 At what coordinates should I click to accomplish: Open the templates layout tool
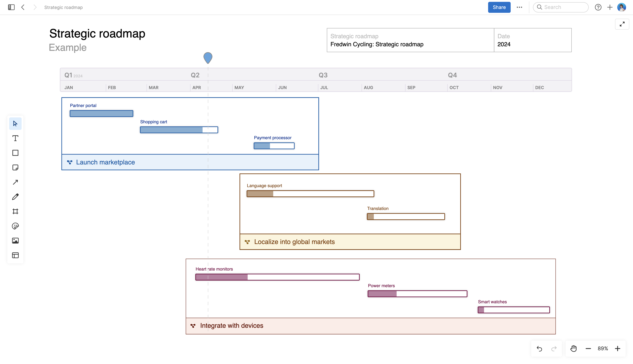click(15, 255)
